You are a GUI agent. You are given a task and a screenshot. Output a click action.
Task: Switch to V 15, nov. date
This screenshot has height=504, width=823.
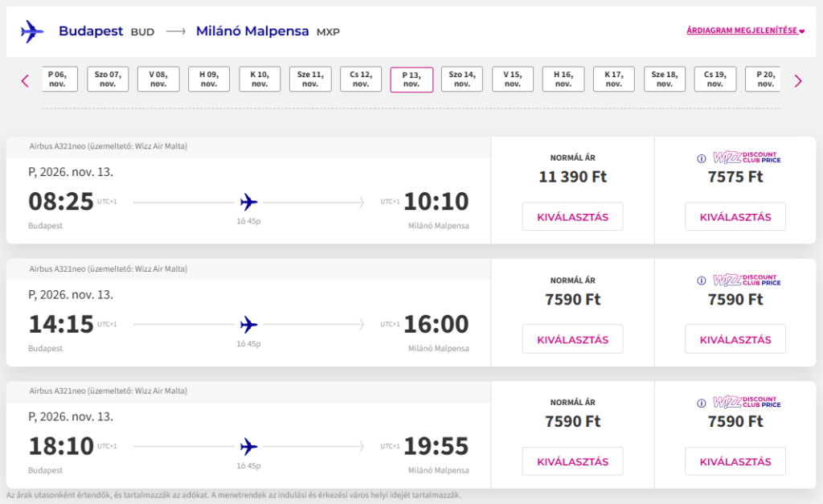(x=513, y=80)
